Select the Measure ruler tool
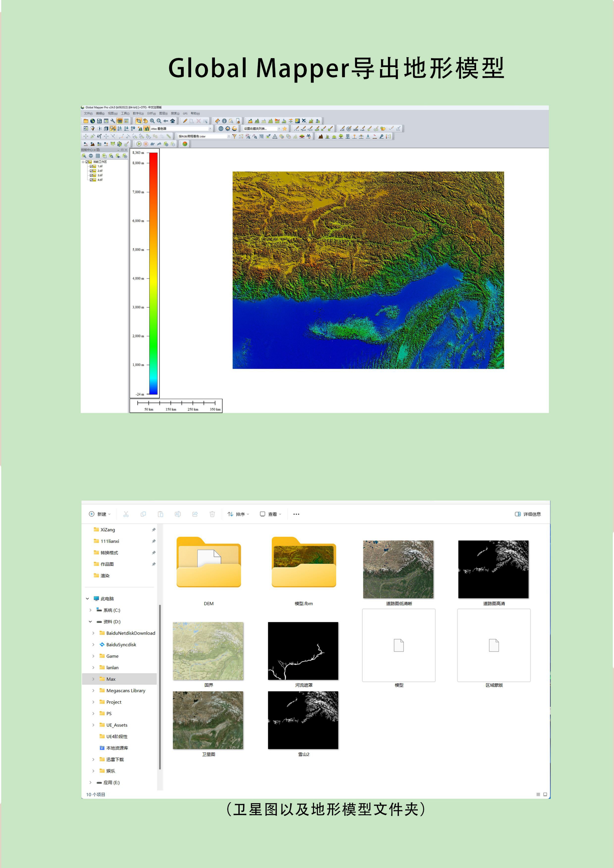The height and width of the screenshot is (868, 614). pyautogui.click(x=218, y=121)
